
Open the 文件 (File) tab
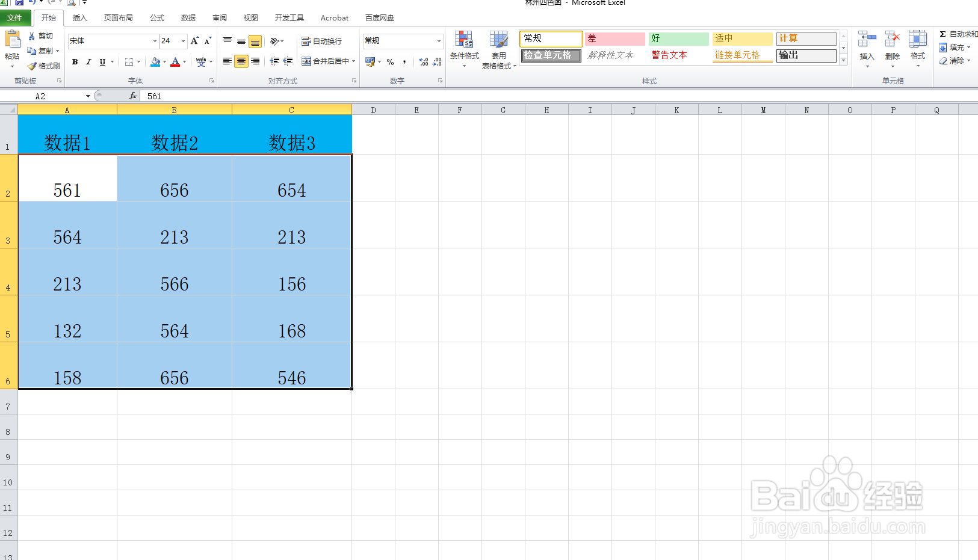point(14,18)
